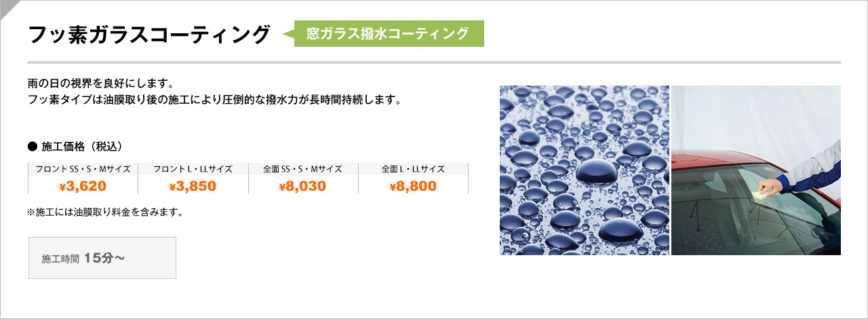Select the ¥8,800 price

[413, 187]
